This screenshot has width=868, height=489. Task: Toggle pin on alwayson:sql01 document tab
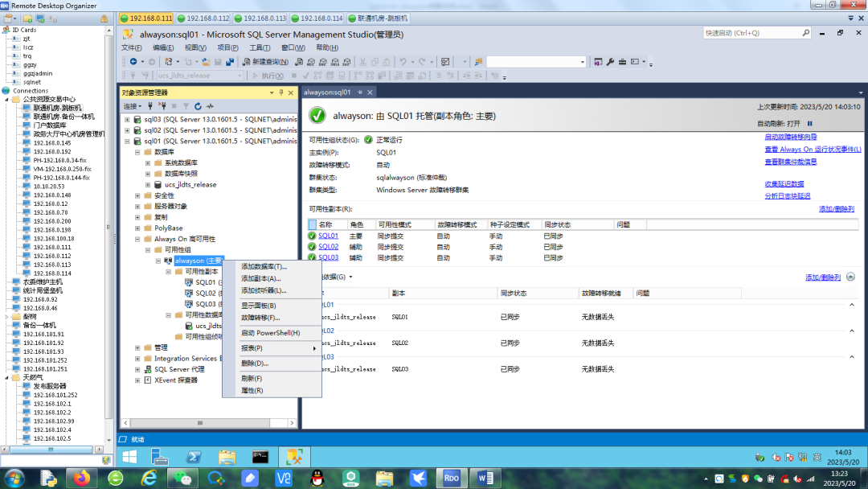[360, 92]
